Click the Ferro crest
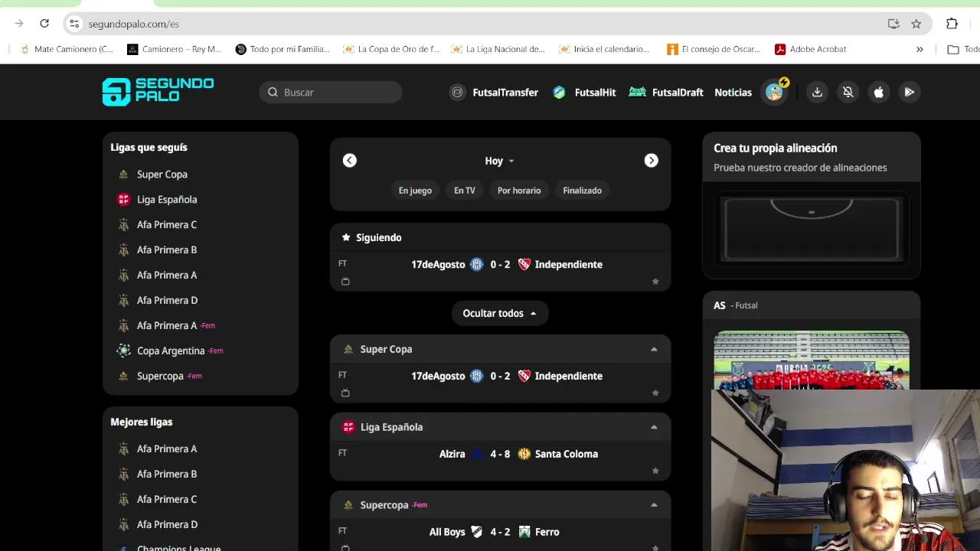Viewport: 980px width, 551px height. coord(524,532)
